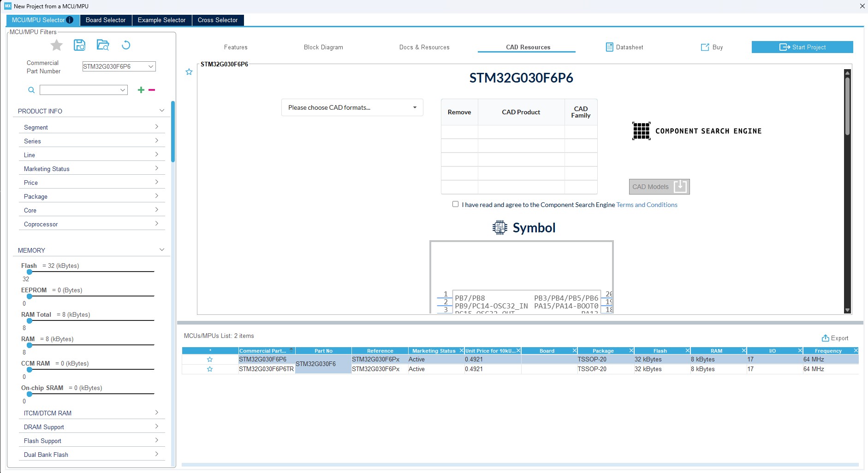Click the CCM RAM slider handle
Viewport: 868px width, 473px height.
point(30,370)
